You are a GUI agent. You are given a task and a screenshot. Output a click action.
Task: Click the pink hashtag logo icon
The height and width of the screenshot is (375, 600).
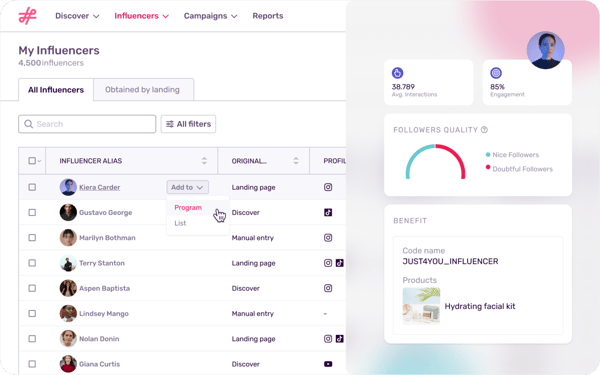(x=28, y=16)
